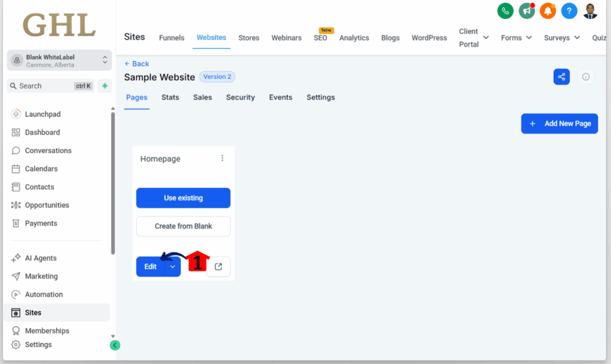The height and width of the screenshot is (364, 611).
Task: Open the Homepage preview in new tab icon
Action: point(218,267)
